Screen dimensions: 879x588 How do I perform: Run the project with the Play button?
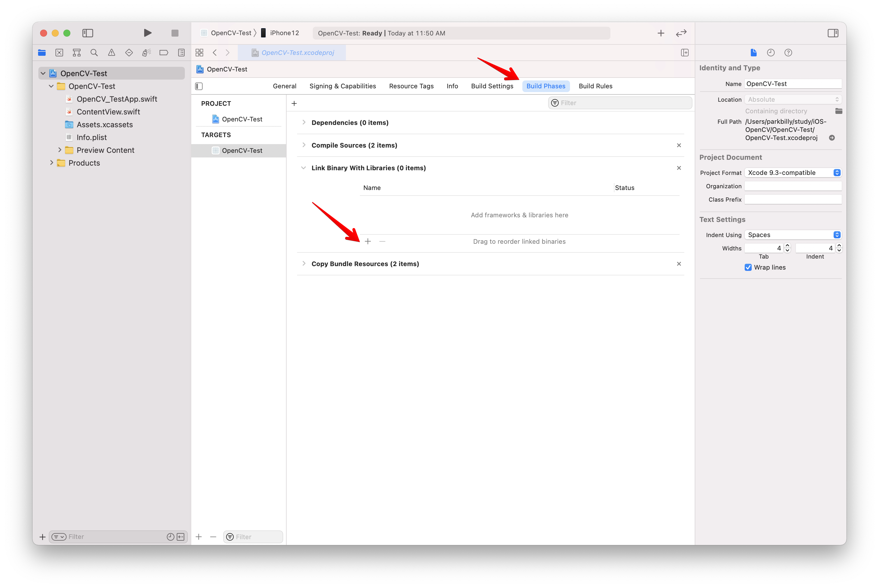tap(147, 33)
